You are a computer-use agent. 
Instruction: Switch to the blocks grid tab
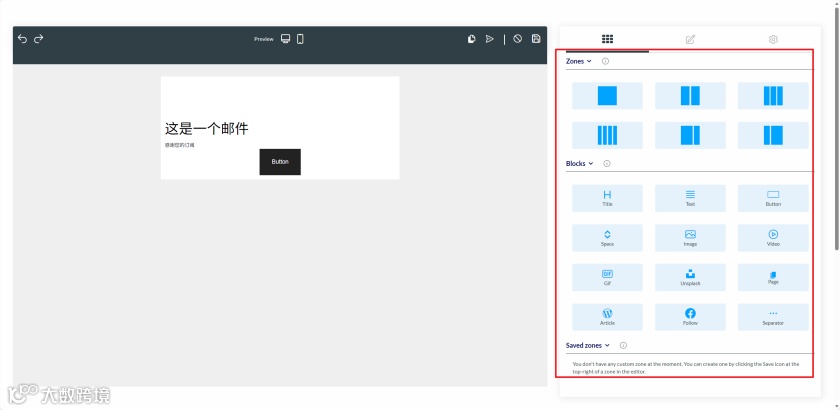coord(607,39)
